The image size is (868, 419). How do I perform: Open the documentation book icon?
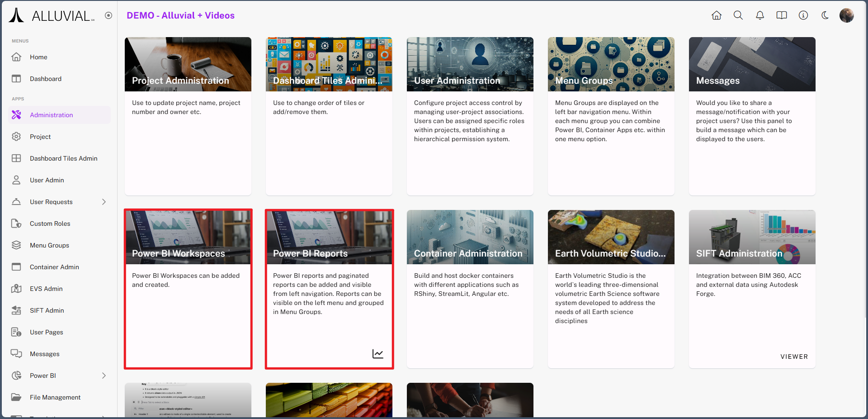[x=782, y=15]
